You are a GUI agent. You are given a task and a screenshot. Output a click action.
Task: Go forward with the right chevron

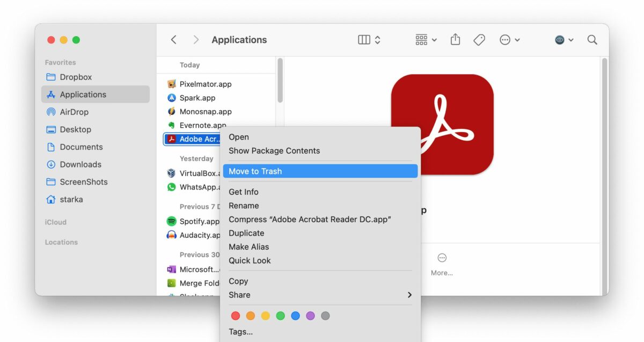coord(196,40)
